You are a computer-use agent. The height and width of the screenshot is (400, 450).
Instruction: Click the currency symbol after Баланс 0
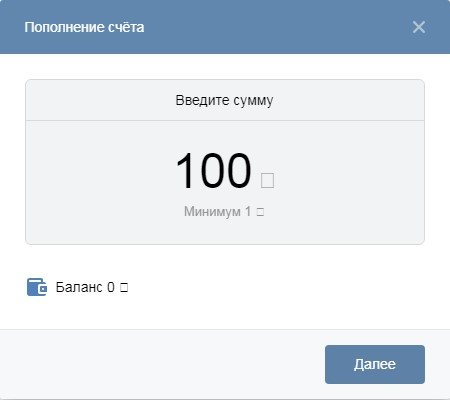[x=124, y=287]
